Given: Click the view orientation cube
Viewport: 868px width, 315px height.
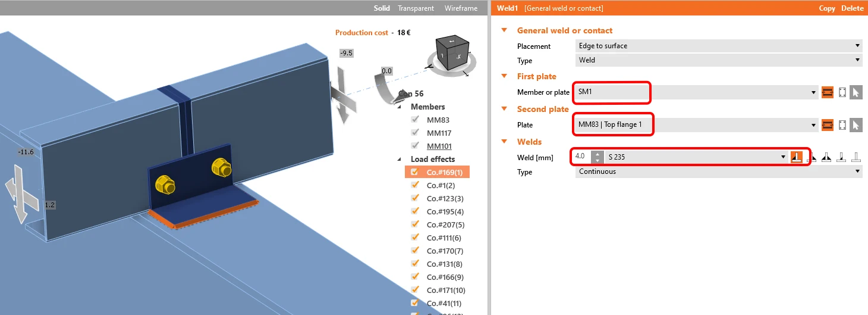Looking at the screenshot, I should (452, 54).
